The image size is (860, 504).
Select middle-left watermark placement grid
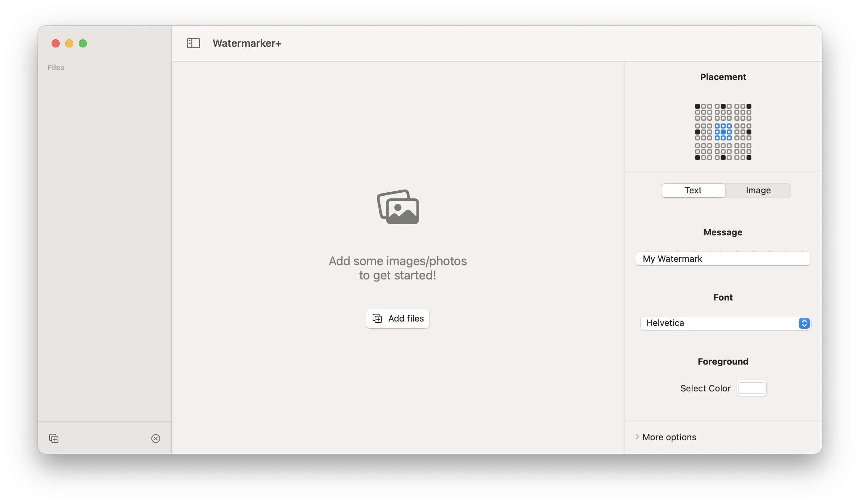click(x=703, y=132)
